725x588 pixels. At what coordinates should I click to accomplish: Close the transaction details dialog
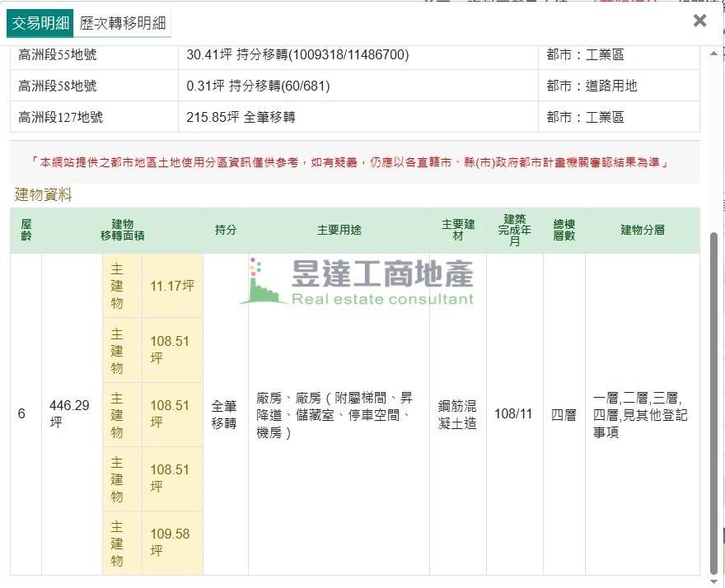pos(699,21)
